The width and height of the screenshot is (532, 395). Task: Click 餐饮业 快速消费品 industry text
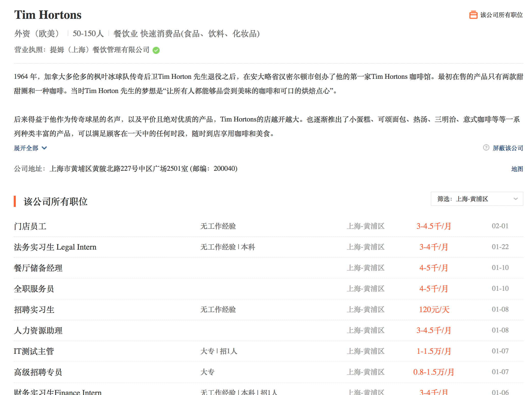(x=187, y=34)
